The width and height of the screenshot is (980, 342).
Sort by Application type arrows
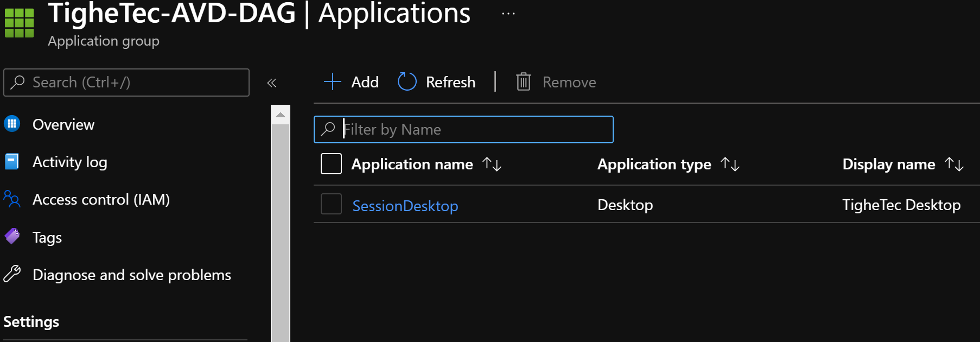(x=730, y=164)
